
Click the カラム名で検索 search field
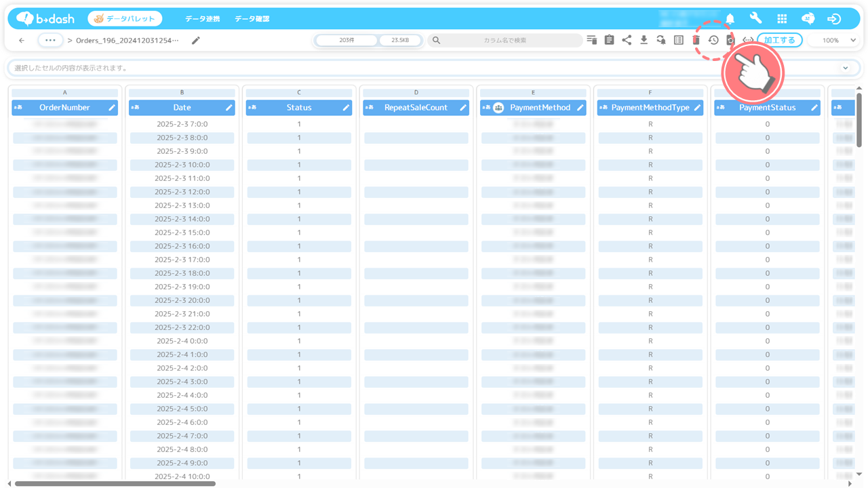coord(505,41)
